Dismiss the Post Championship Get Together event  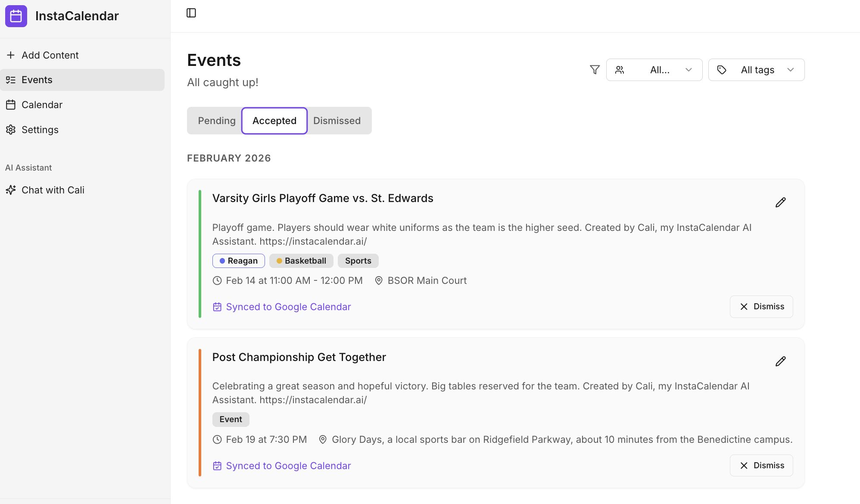click(761, 465)
